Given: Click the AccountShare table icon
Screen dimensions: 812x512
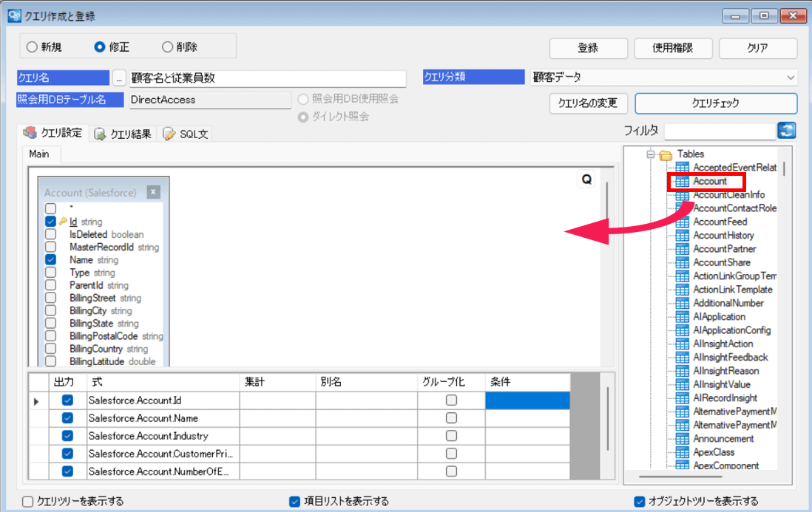Looking at the screenshot, I should (x=683, y=262).
